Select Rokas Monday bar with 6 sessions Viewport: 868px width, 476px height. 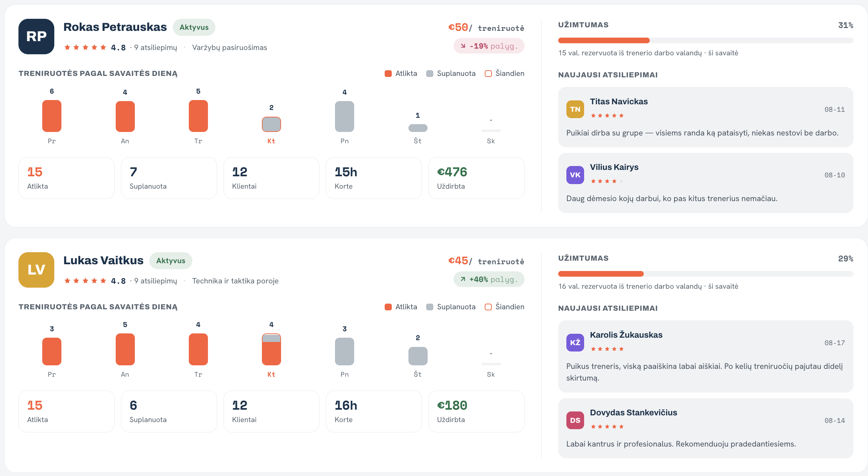52,116
